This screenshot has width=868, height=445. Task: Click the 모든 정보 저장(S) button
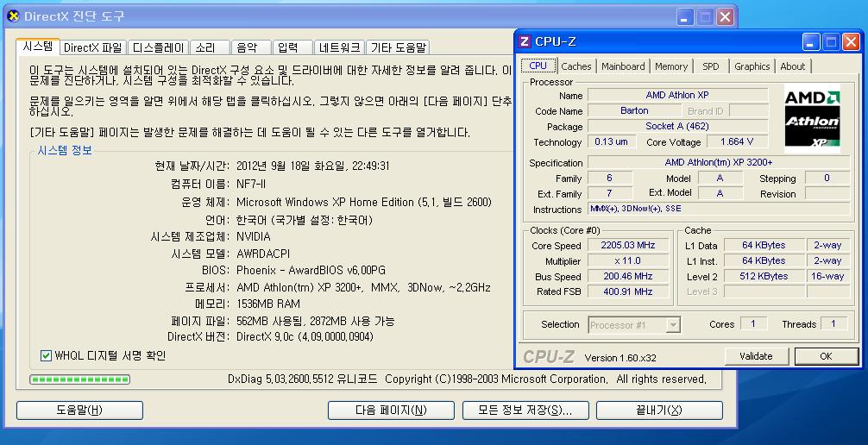pyautogui.click(x=525, y=411)
